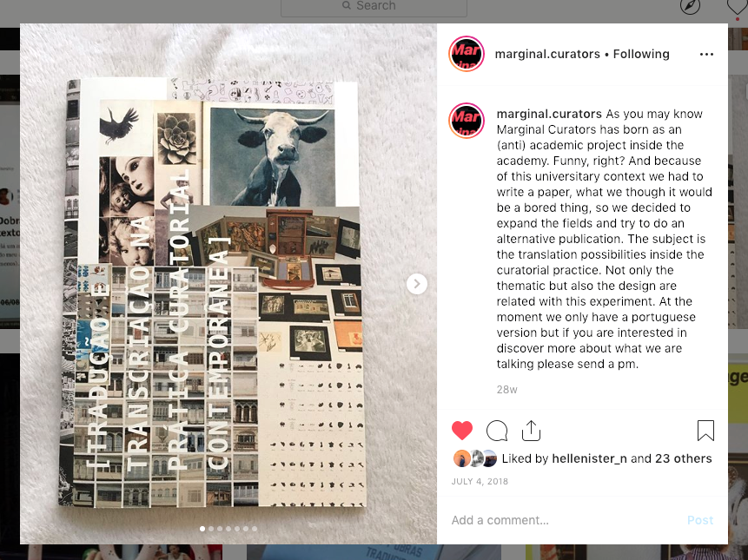Image resolution: width=748 pixels, height=560 pixels.
Task: Open the Explore compass icon
Action: [691, 7]
